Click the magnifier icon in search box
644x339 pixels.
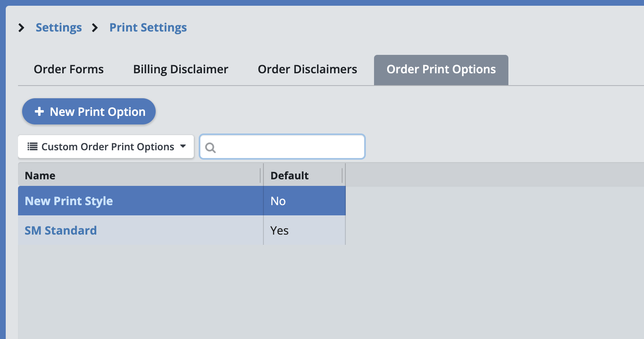point(211,147)
